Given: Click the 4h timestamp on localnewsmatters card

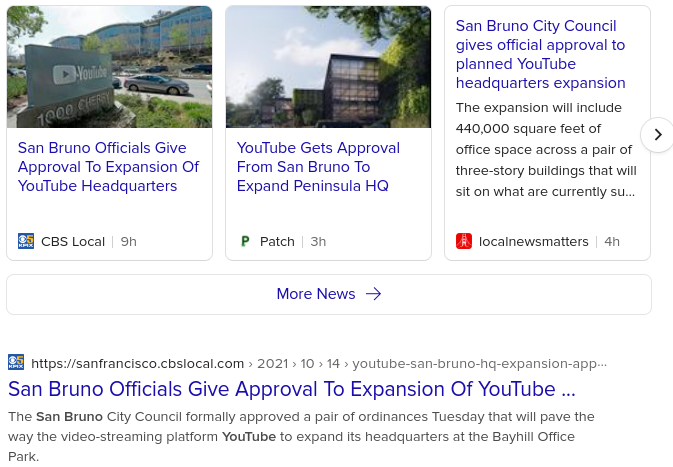Looking at the screenshot, I should pyautogui.click(x=612, y=242).
